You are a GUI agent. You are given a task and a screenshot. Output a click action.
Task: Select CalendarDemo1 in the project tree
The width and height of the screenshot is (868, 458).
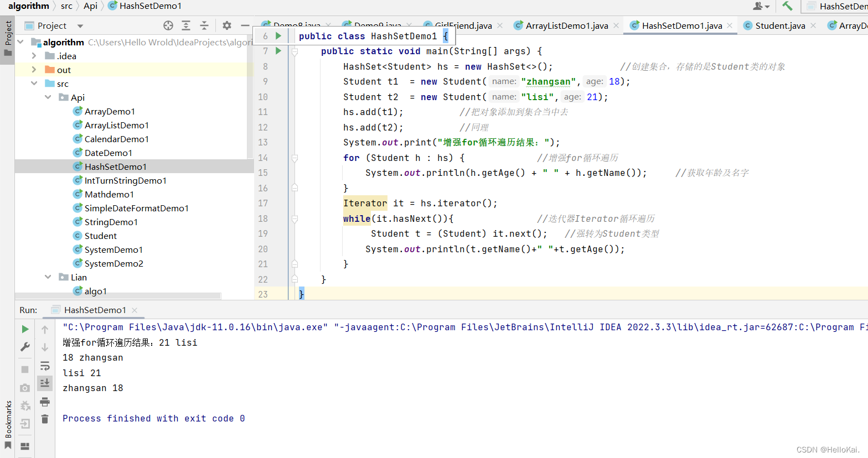point(116,139)
